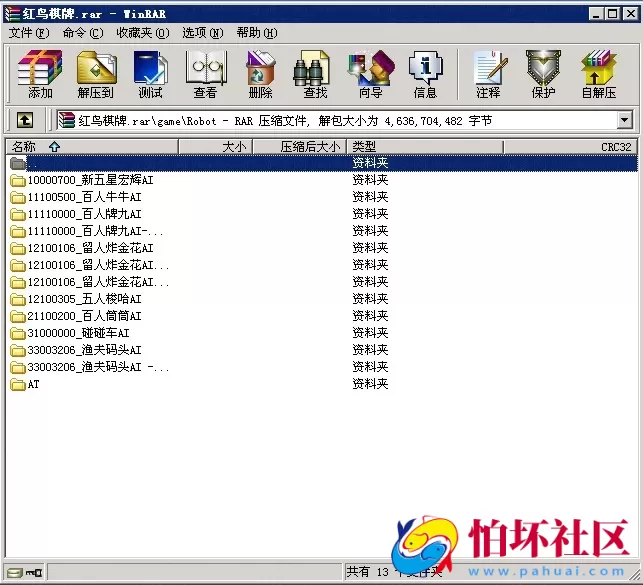Sort by the 压缩后大小 column header

tap(300, 147)
